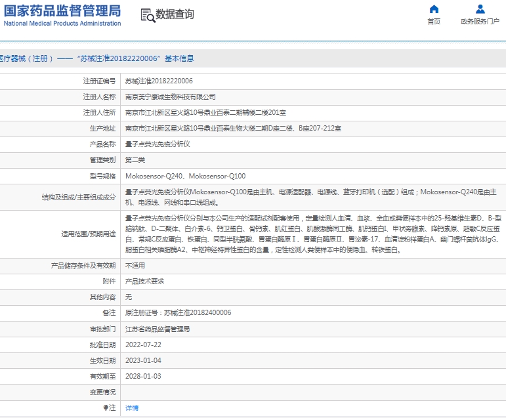Screen dimensions: 506x420
Task: Click the 数据查询 heading text
Action: (x=175, y=14)
